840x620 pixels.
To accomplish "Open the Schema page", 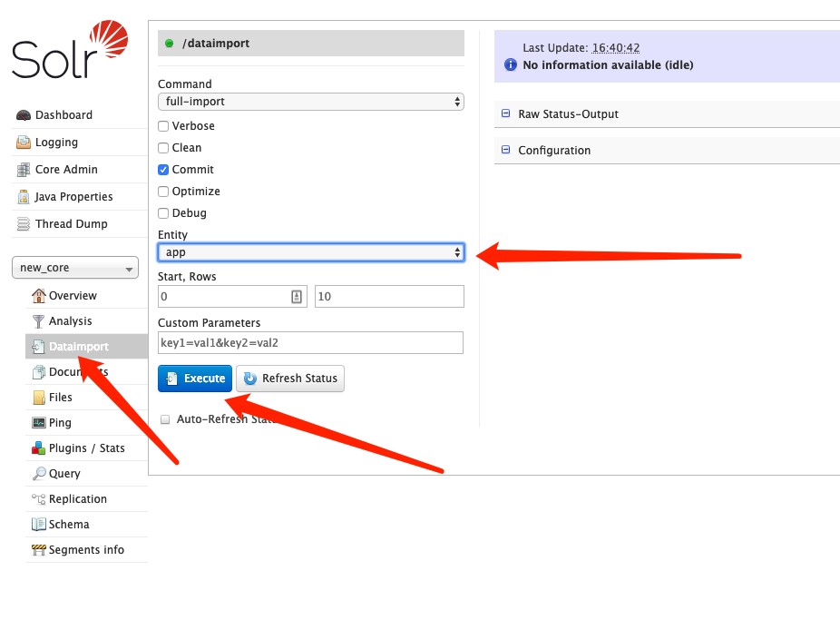I will pos(69,524).
